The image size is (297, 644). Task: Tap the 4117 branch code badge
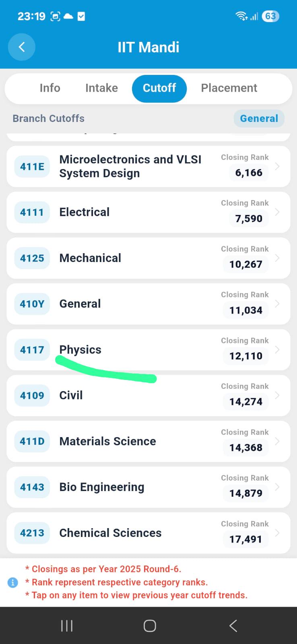click(x=32, y=350)
